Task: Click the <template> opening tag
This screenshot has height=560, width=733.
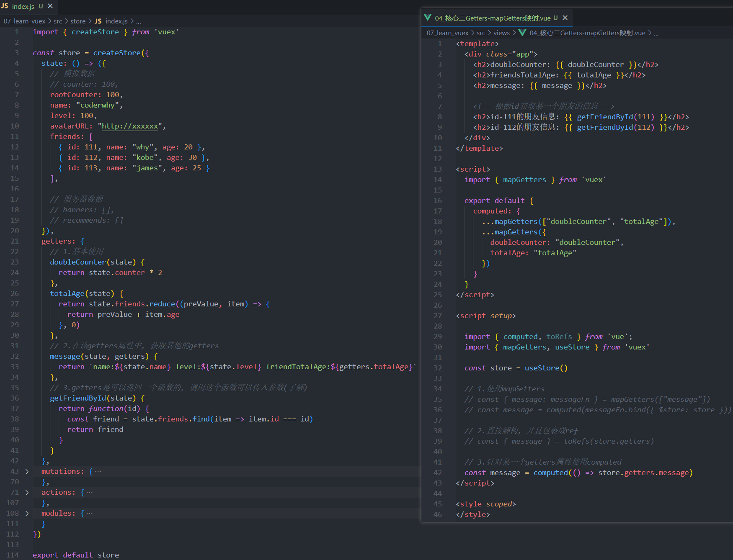Action: click(x=477, y=44)
